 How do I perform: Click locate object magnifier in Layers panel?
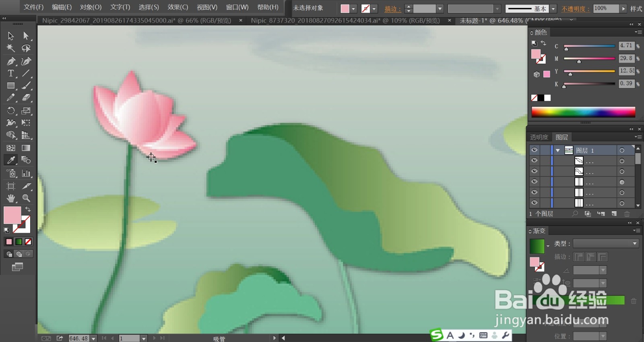(575, 213)
